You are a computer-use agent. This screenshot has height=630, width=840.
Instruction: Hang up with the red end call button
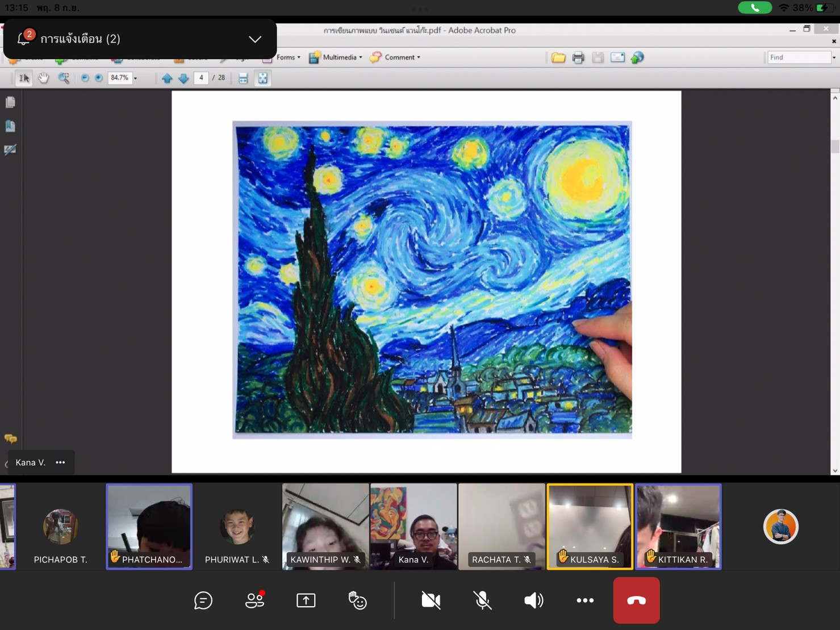tap(636, 600)
